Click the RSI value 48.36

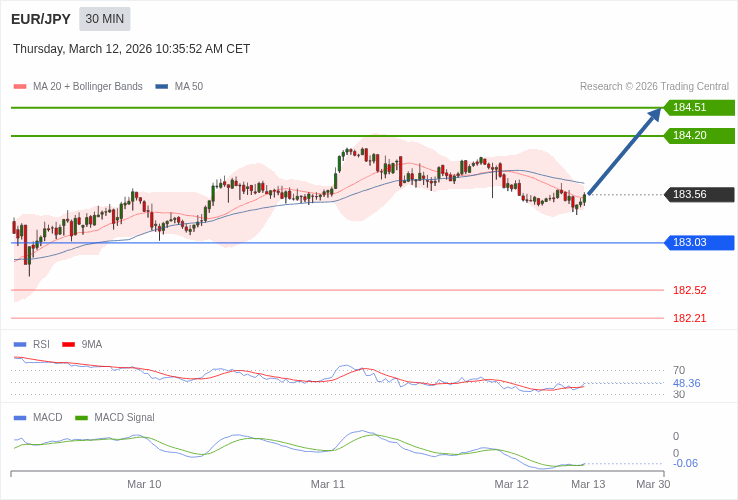click(x=687, y=383)
